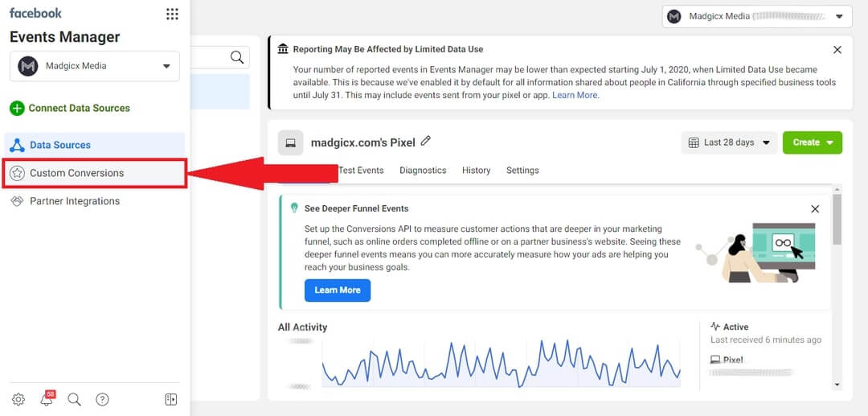Open the Last 28 days date dropdown
This screenshot has width=868, height=416.
pos(729,143)
